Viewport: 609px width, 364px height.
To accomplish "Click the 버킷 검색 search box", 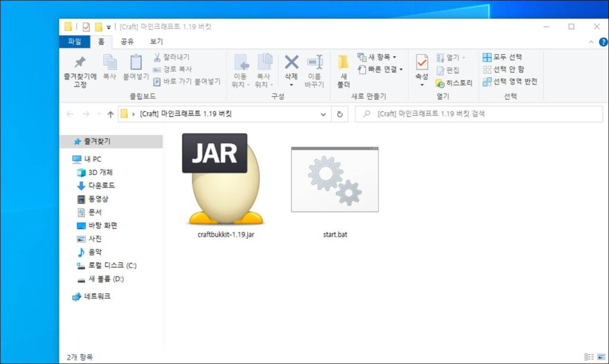I will [x=479, y=114].
